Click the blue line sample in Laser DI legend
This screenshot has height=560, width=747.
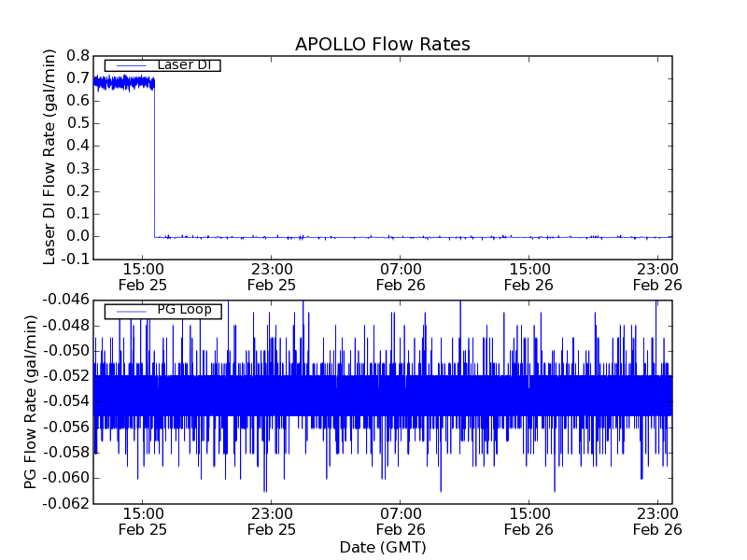[131, 65]
